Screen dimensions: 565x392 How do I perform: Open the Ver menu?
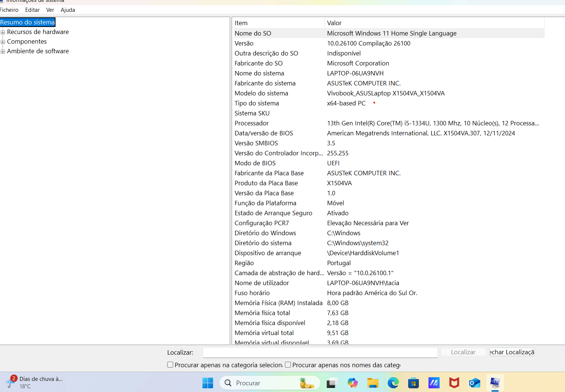coord(50,10)
